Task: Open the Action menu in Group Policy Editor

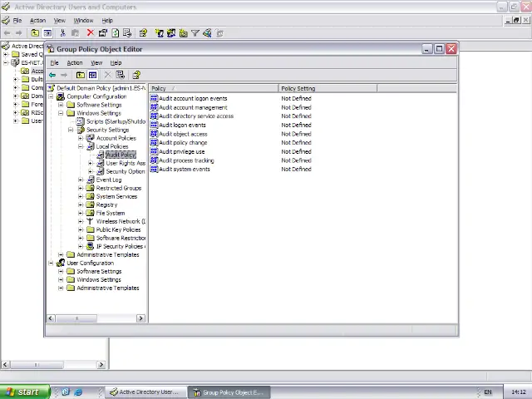Action: coord(74,63)
